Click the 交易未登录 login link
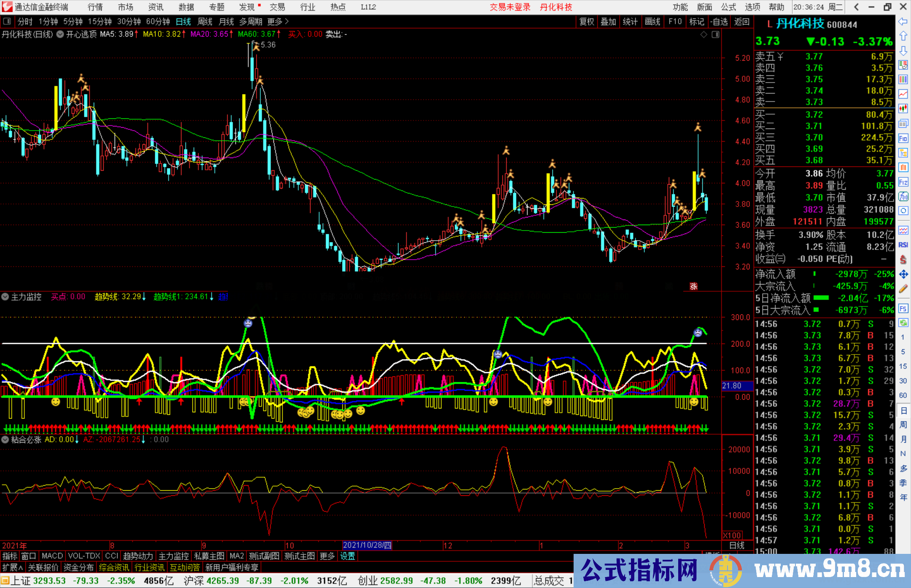The image size is (911, 588). pyautogui.click(x=510, y=7)
